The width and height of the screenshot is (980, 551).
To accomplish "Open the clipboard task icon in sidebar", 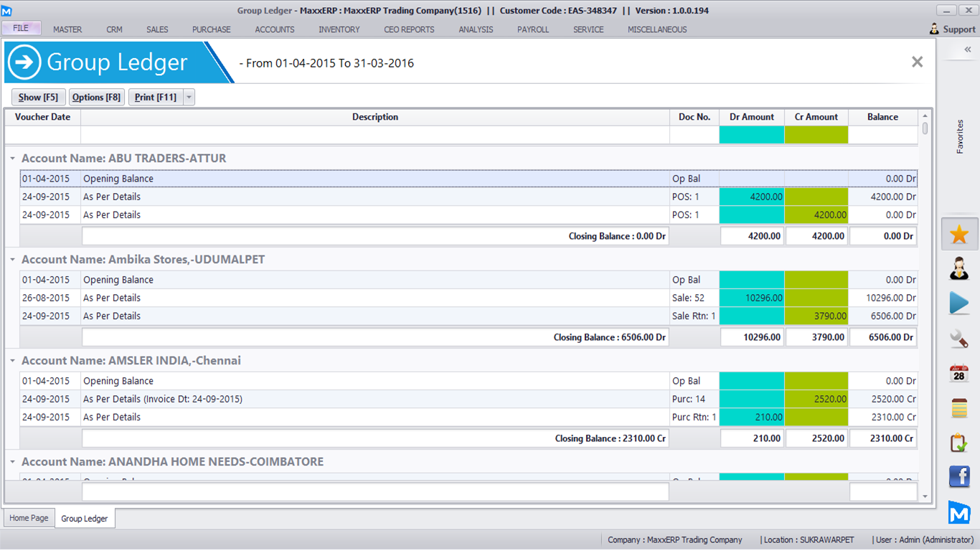I will click(x=959, y=443).
